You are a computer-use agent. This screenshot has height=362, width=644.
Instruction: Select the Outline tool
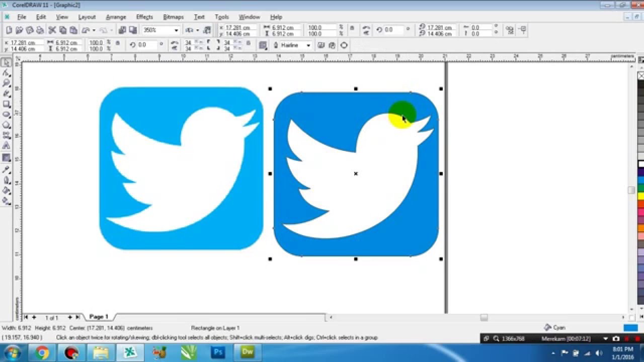(x=7, y=180)
